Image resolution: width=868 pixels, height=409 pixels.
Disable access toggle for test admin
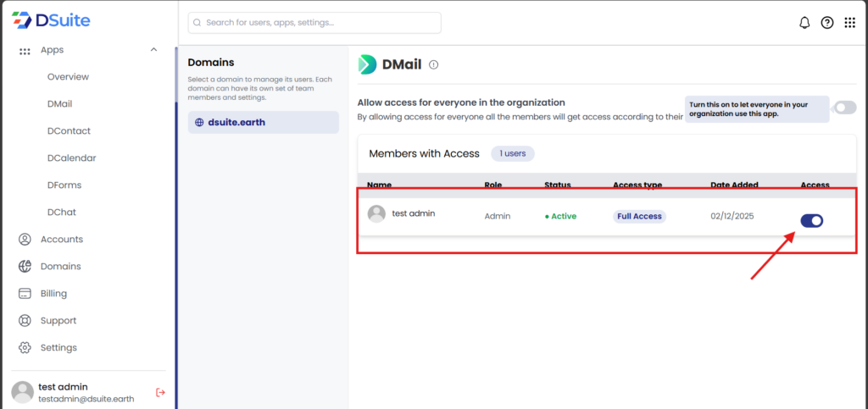tap(811, 221)
